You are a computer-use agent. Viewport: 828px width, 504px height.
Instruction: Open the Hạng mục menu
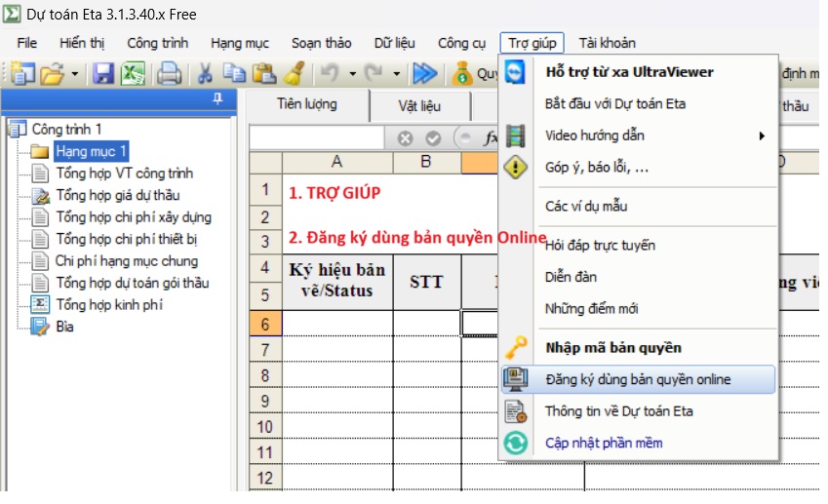[240, 43]
